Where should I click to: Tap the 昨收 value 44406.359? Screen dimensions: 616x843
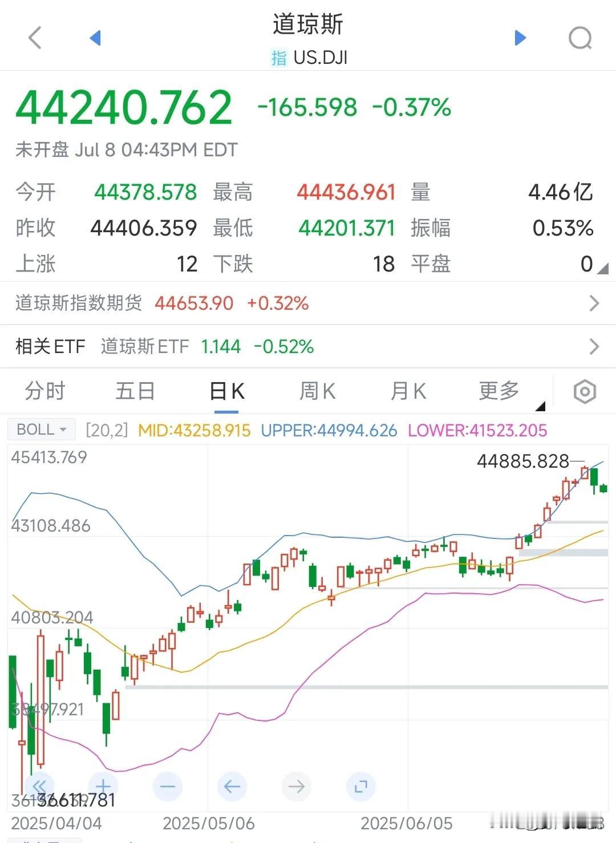(x=144, y=228)
